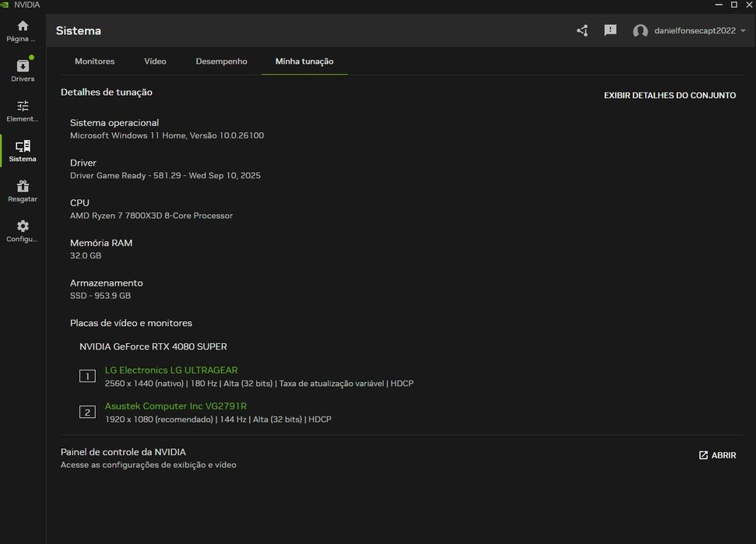Click the ABRIR external link icon

click(x=704, y=455)
